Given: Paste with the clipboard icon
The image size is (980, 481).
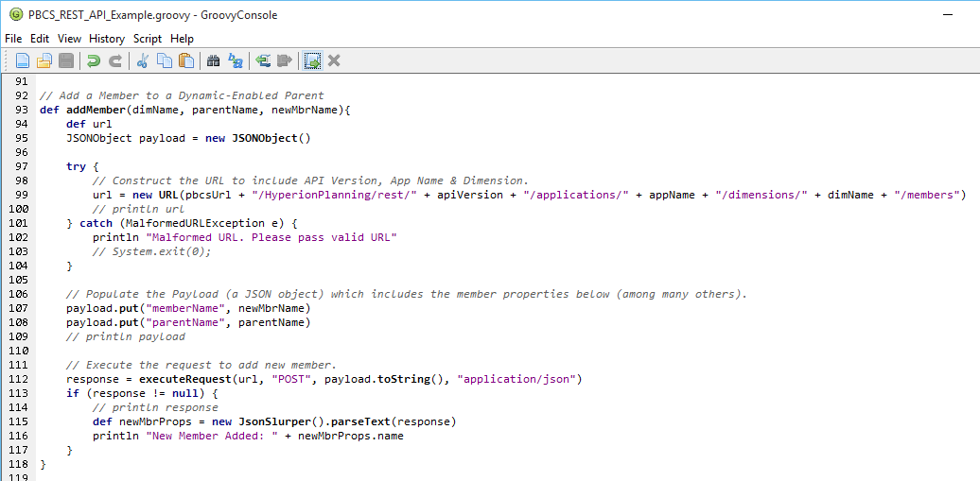Looking at the screenshot, I should point(185,60).
